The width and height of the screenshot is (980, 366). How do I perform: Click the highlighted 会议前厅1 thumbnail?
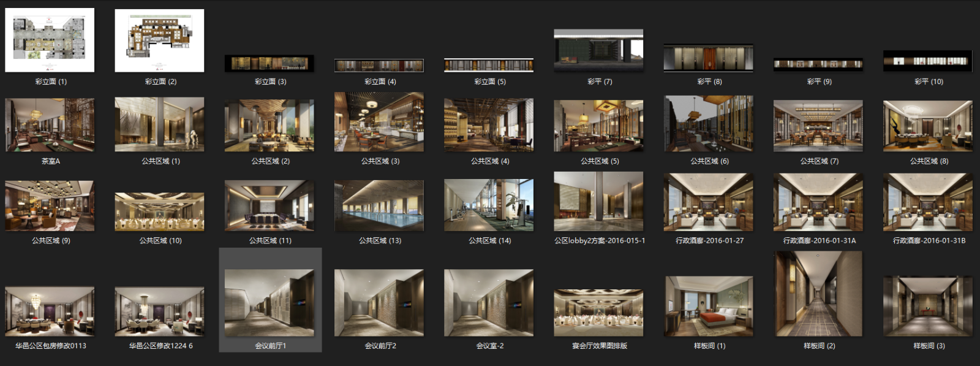tap(269, 303)
